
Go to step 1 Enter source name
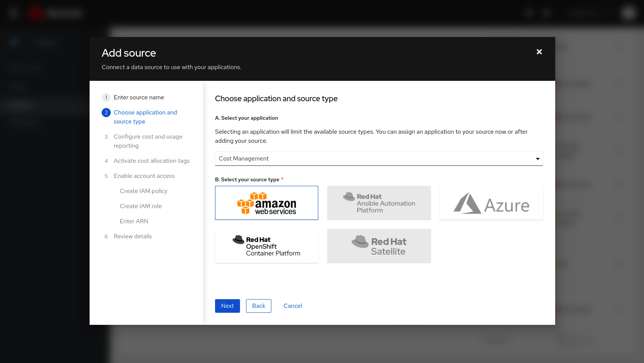[x=139, y=97]
